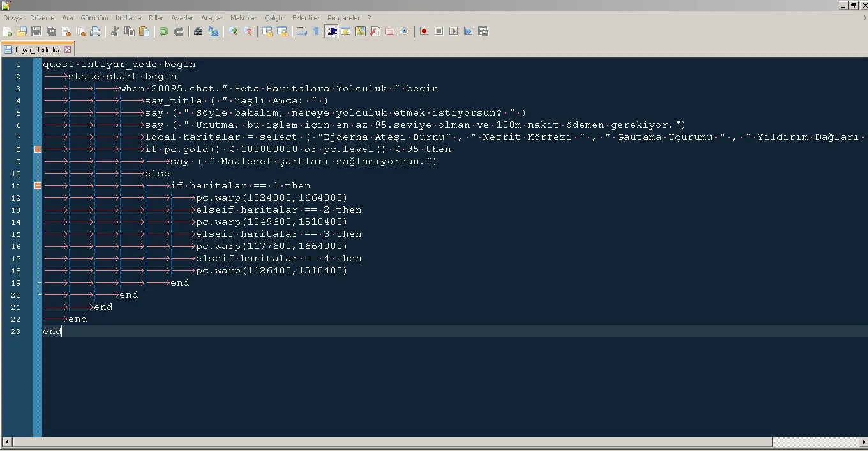Open the Diller menu

(x=156, y=18)
